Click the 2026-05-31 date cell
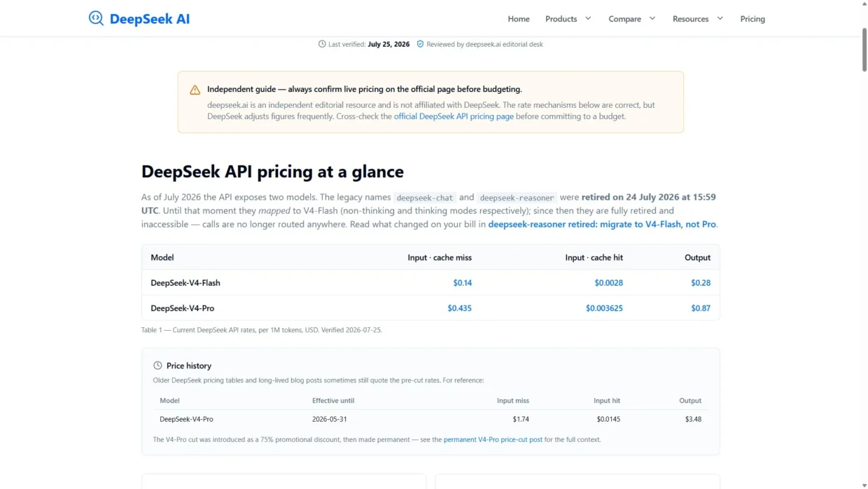Image resolution: width=868 pixels, height=489 pixels. click(x=330, y=419)
